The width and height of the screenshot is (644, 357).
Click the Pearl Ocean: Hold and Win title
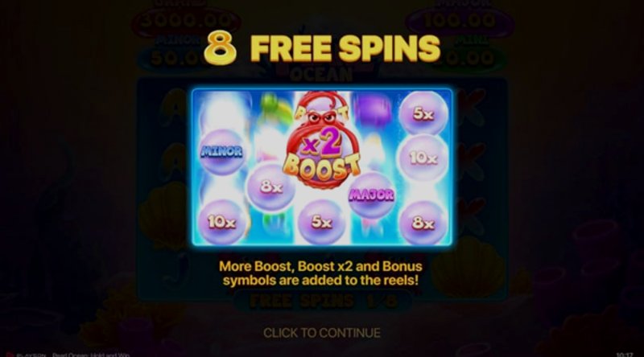pos(91,355)
